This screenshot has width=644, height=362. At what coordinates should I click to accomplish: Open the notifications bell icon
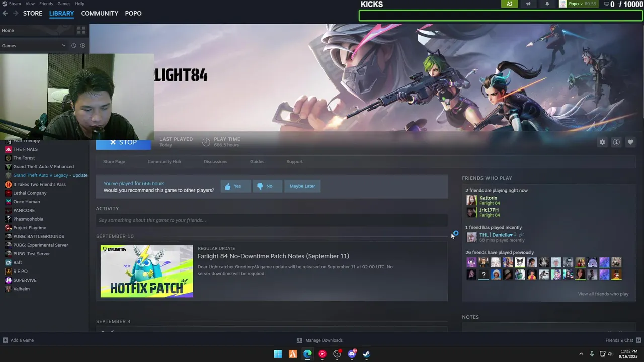pos(547,4)
